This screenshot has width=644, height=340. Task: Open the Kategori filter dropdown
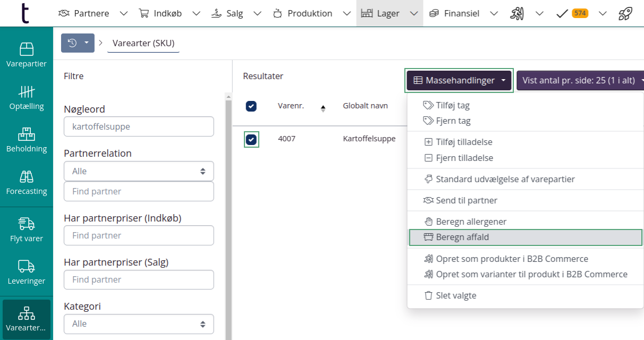139,324
